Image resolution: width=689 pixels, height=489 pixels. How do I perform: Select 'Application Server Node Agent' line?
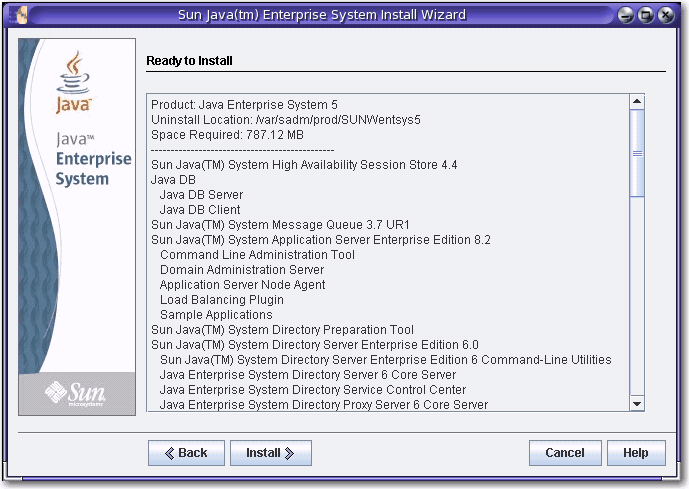[x=243, y=285]
